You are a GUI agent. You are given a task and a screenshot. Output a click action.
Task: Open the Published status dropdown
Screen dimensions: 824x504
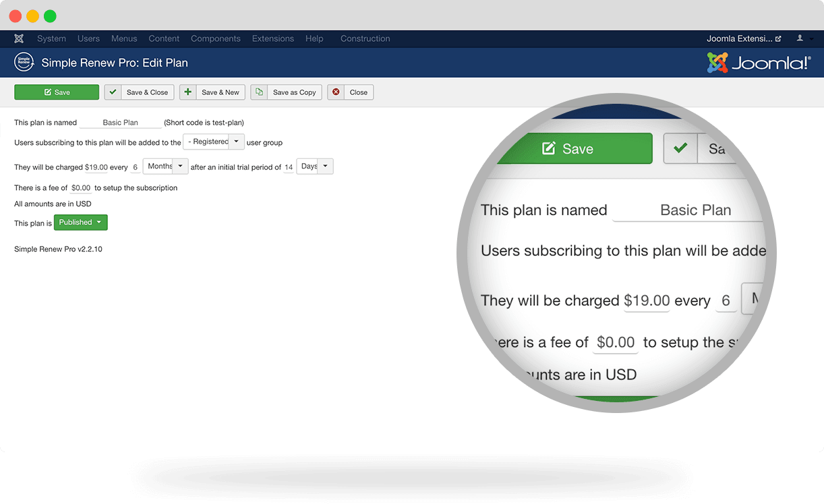(x=81, y=222)
